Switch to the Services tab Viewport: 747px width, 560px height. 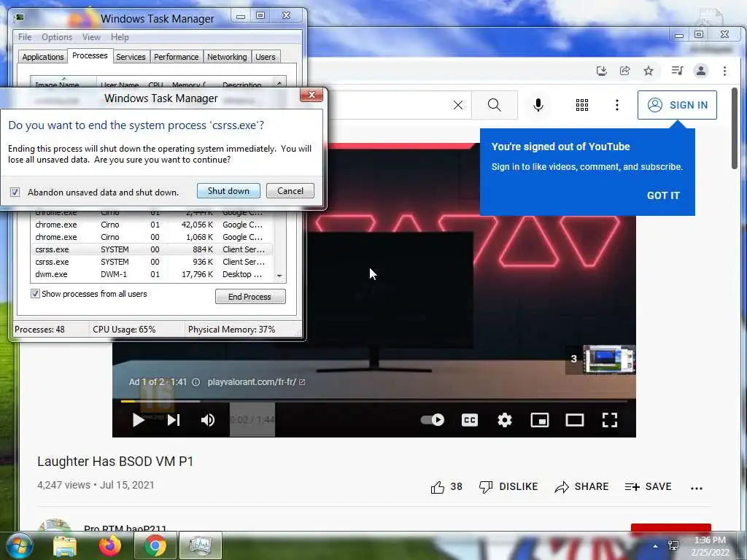(131, 57)
